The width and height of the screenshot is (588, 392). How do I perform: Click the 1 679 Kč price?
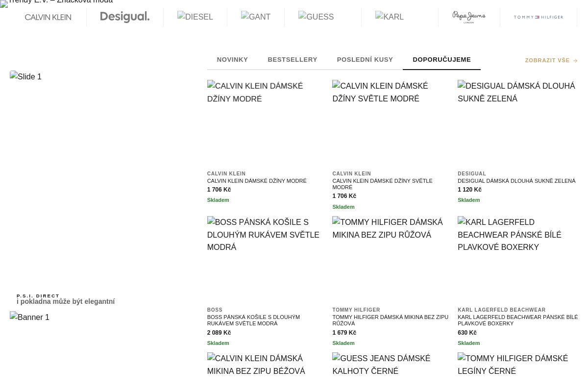point(344,333)
